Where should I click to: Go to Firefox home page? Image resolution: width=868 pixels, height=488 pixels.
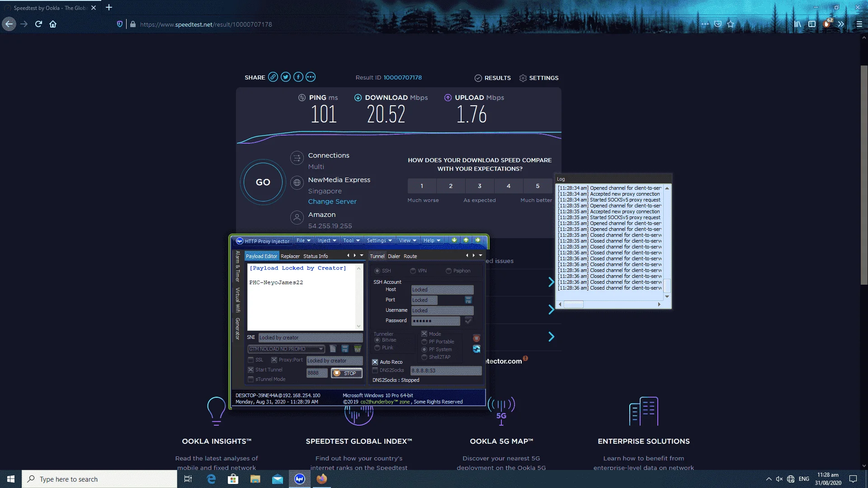(53, 24)
